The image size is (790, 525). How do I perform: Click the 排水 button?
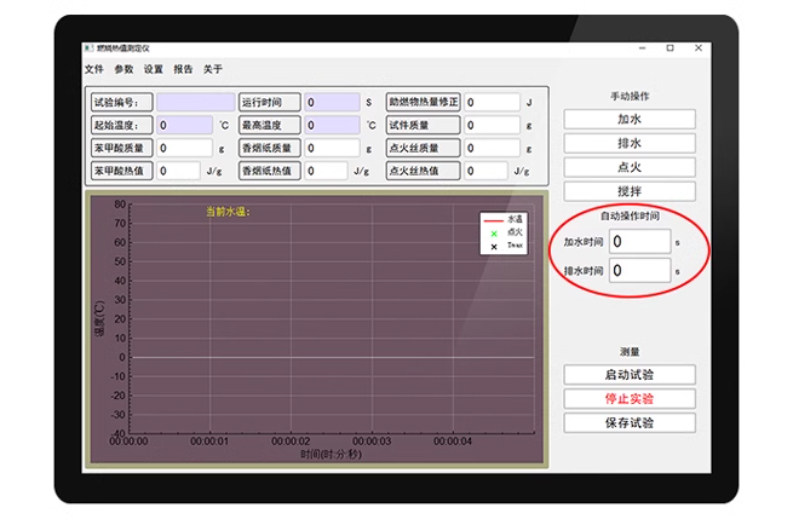coord(629,144)
